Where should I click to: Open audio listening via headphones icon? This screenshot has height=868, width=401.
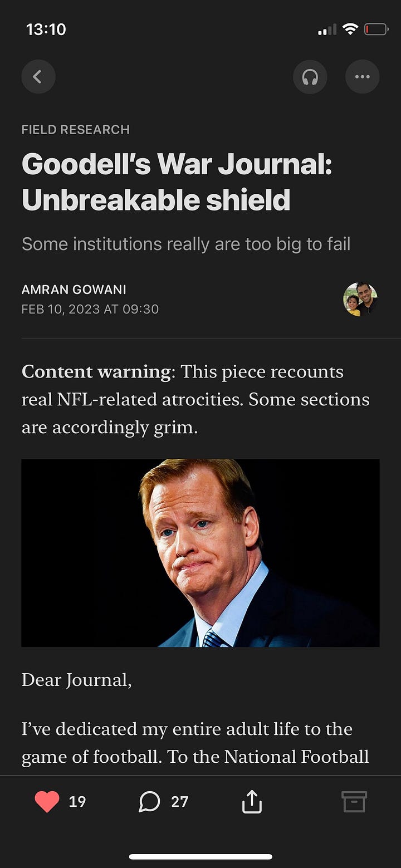[x=310, y=77]
